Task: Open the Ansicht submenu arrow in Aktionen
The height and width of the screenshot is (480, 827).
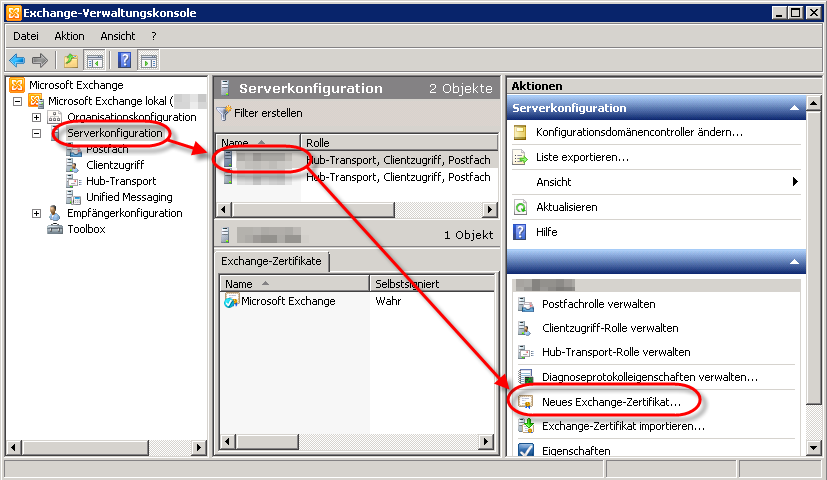Action: (795, 182)
